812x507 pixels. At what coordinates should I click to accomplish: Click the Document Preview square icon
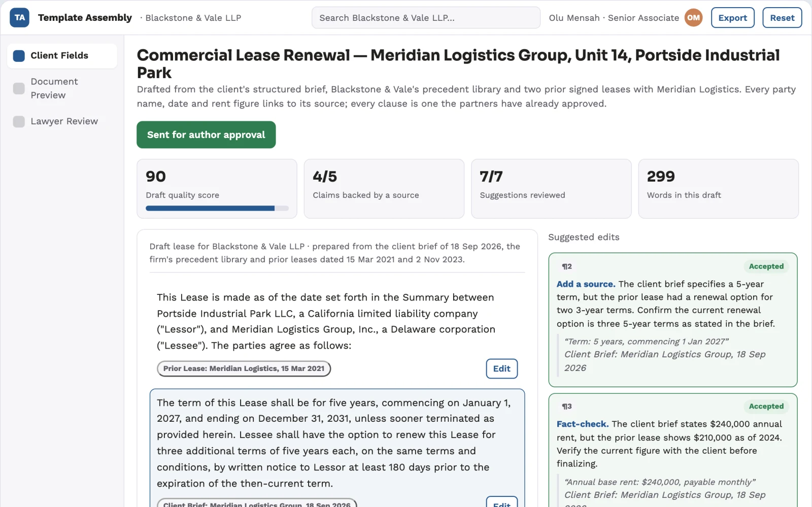pyautogui.click(x=19, y=88)
